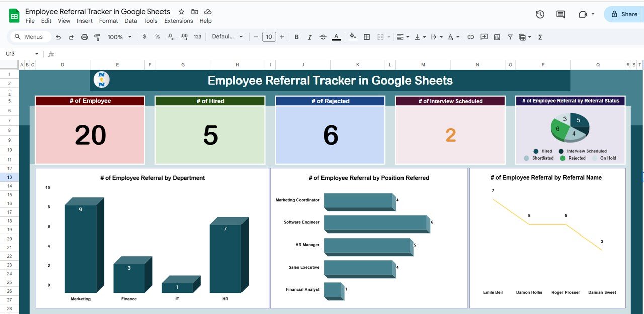Expand the zoom level 100% dropdown
The height and width of the screenshot is (314, 644).
[119, 37]
